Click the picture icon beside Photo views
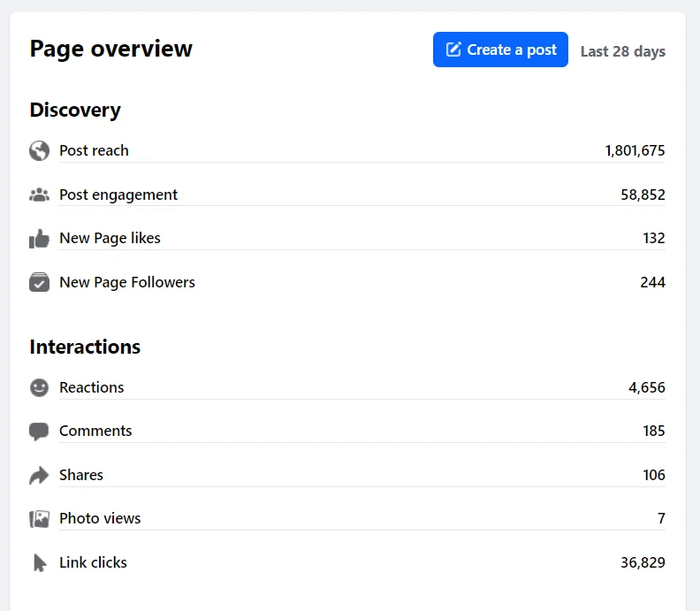This screenshot has height=611, width=700. pos(39,518)
